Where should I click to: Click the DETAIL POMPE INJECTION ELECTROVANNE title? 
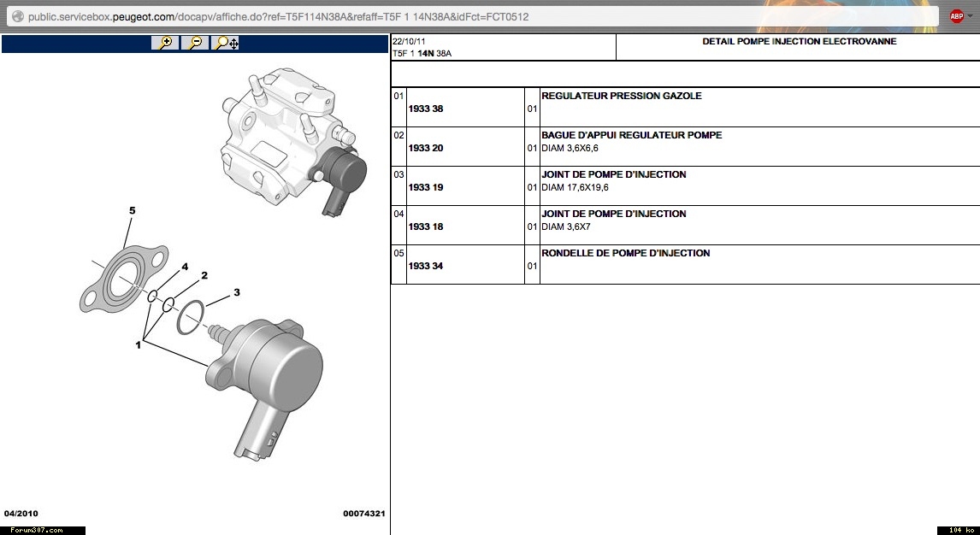click(x=800, y=41)
